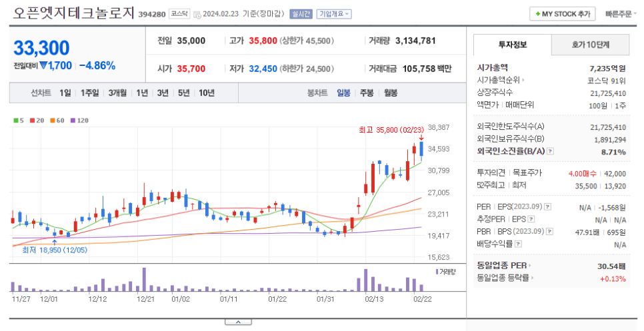Click 동일업종 등락률 link

point(503,278)
